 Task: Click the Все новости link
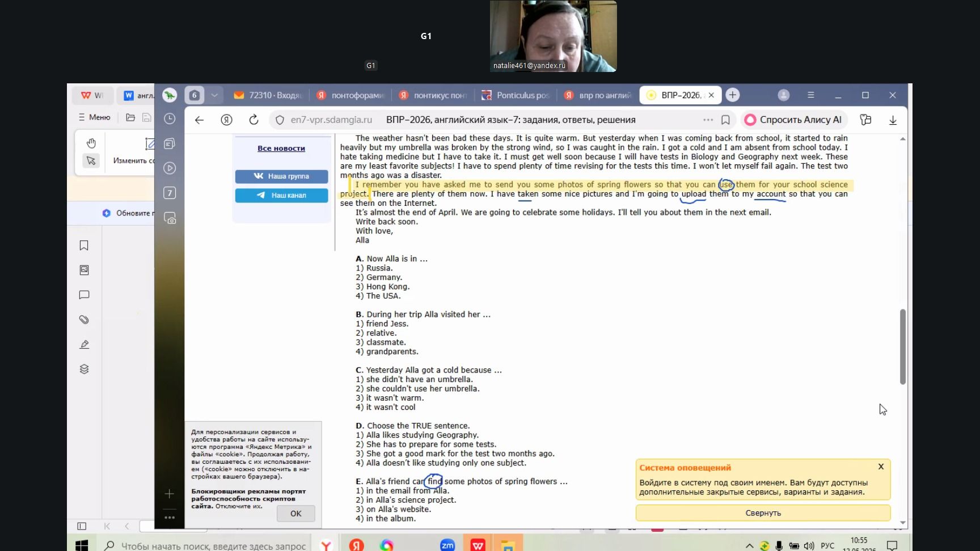[x=281, y=149]
